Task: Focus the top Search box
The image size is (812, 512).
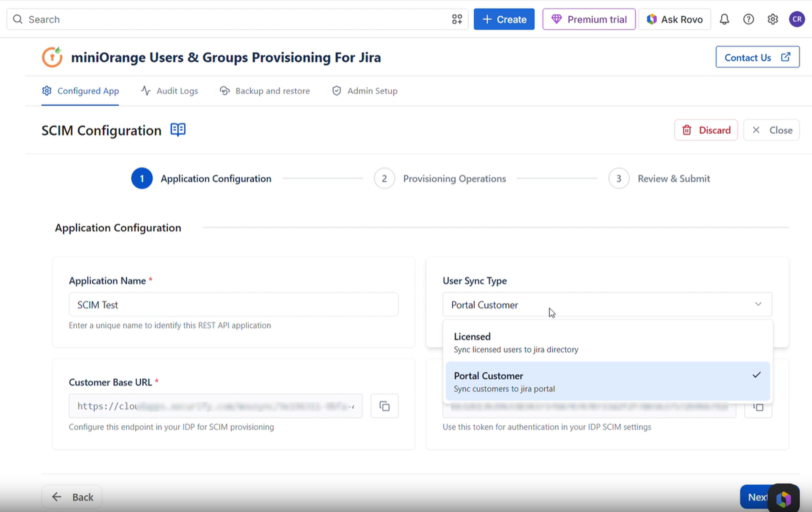Action: pos(237,19)
